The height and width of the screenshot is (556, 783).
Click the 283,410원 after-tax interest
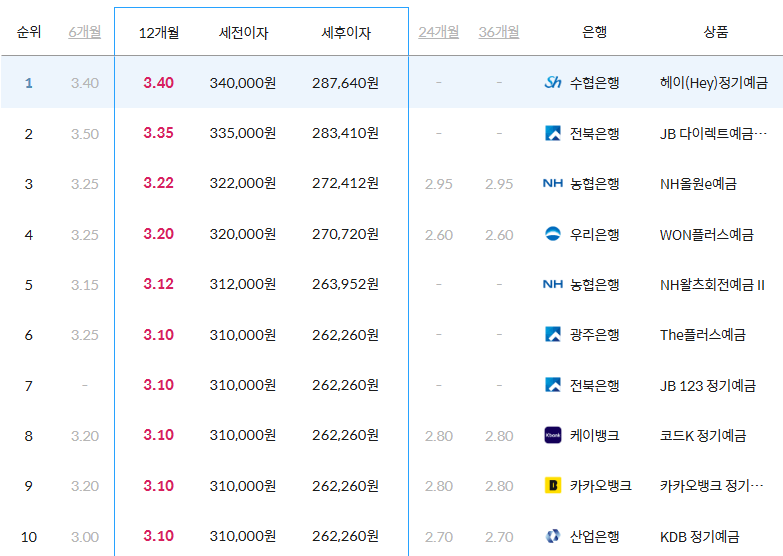point(346,133)
